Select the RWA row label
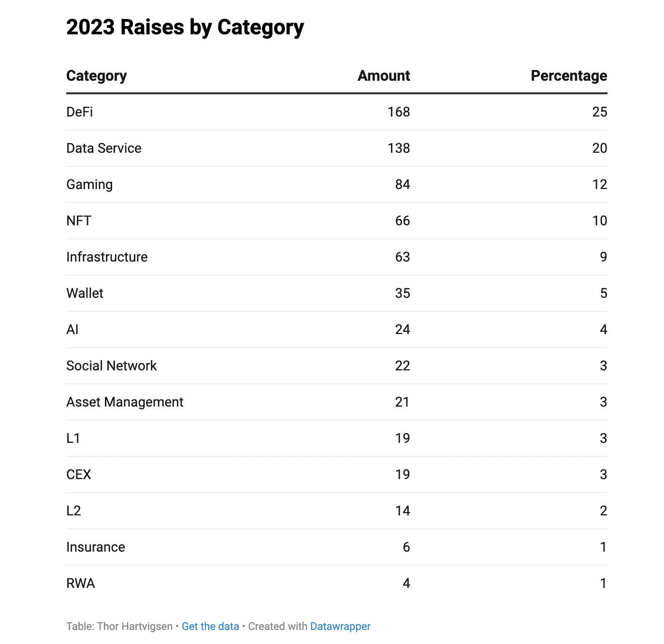The height and width of the screenshot is (644, 664). pos(81,584)
